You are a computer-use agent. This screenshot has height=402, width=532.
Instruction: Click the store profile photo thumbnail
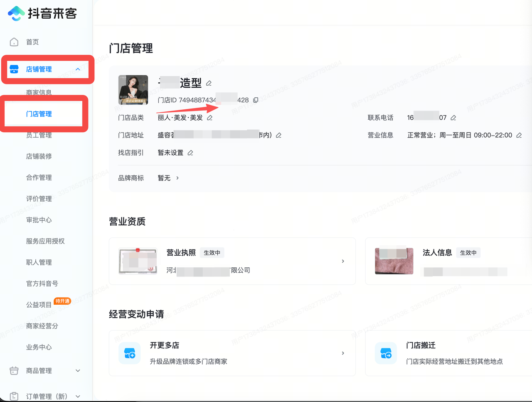(x=133, y=90)
